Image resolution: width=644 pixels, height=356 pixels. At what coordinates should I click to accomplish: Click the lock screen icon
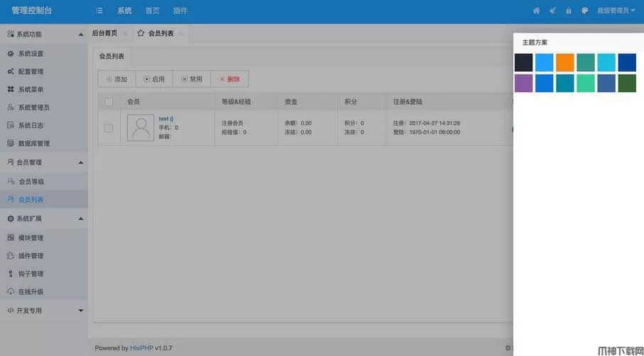coord(569,11)
